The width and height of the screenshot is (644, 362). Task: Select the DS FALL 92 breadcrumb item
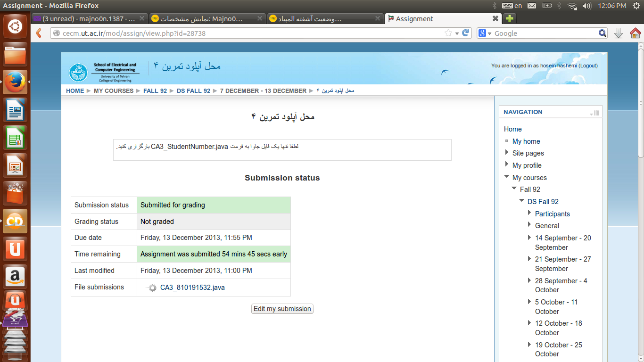coord(193,90)
